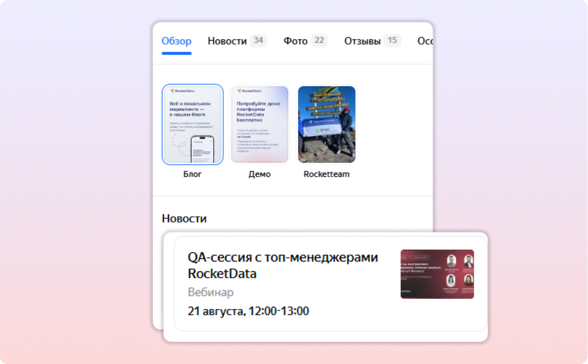588x364 pixels.
Task: Click the Блог label under the story
Action: [192, 174]
